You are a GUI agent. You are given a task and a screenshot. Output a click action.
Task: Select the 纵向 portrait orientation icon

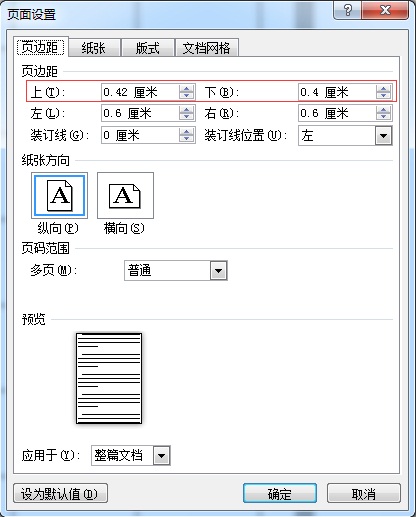tap(59, 195)
